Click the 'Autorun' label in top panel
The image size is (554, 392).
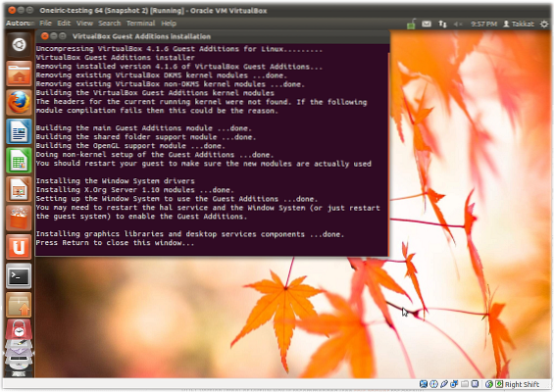coord(20,24)
